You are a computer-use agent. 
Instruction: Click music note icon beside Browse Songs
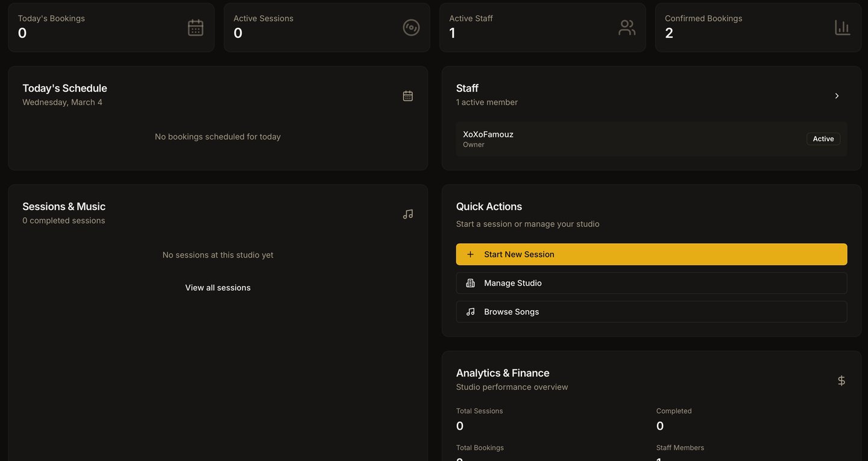471,312
